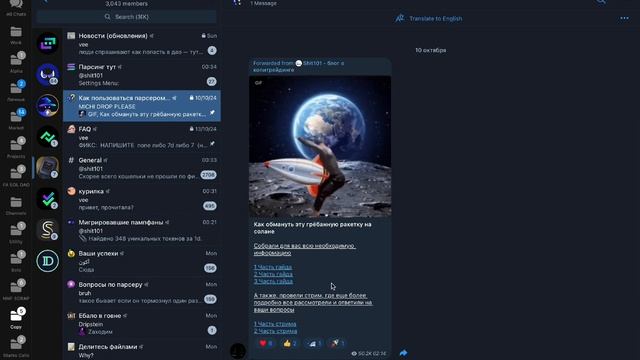Viewport: 640px width, 360px height.
Task: Select the Copy folder in sidebar
Action: 16,319
